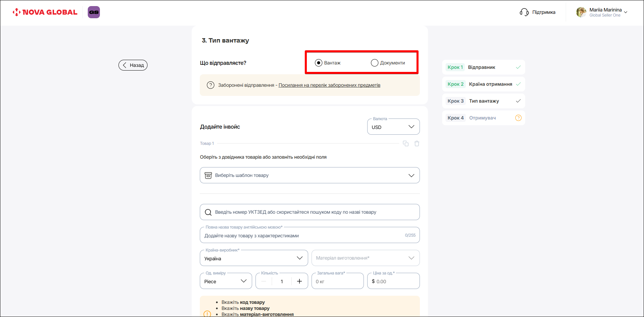
Task: Go to Крок 1 Відправник step
Action: click(x=483, y=67)
